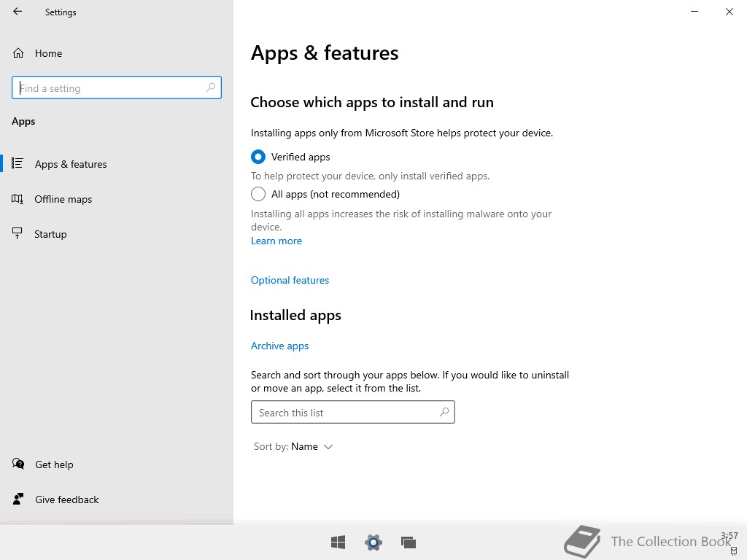The image size is (747, 560).
Task: Go back with the arrow icon
Action: click(18, 12)
